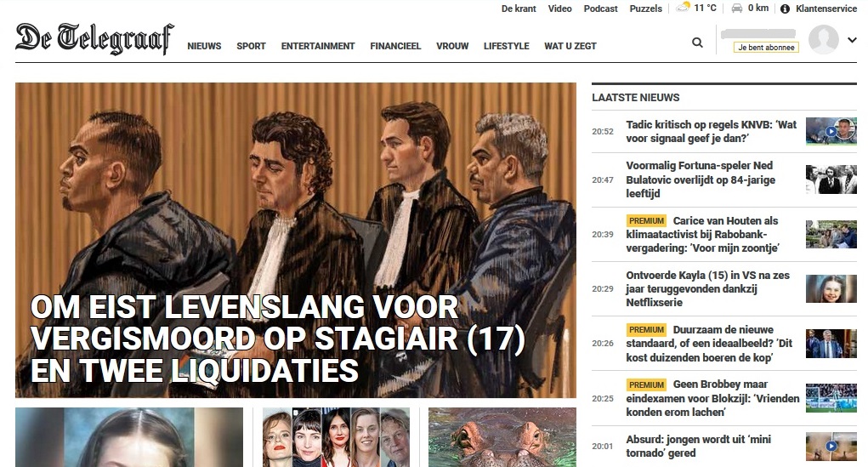Image resolution: width=868 pixels, height=467 pixels.
Task: Play the mini tornado video thumbnail
Action: click(831, 446)
